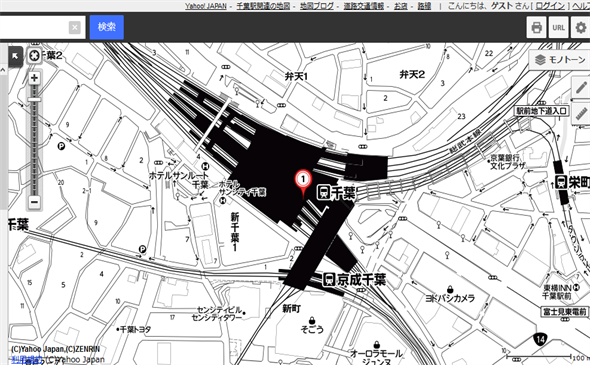Click the 富士見東電前 intersection label

click(564, 312)
